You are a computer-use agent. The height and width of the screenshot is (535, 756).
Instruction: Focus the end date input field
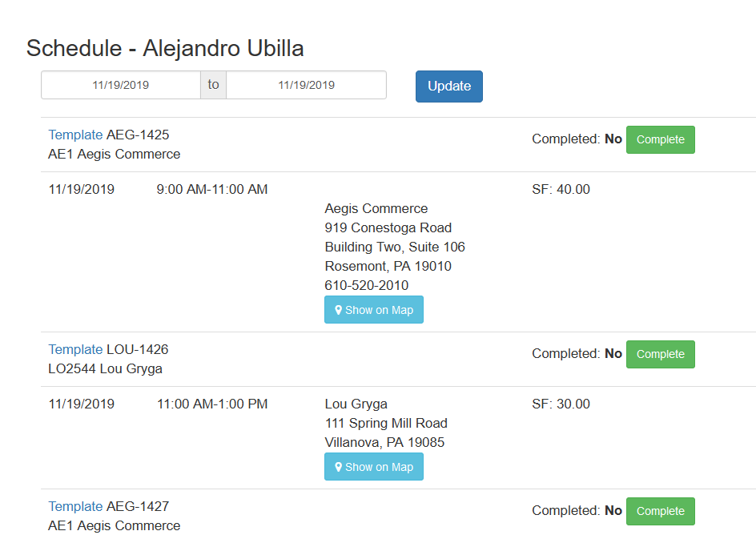tap(306, 85)
